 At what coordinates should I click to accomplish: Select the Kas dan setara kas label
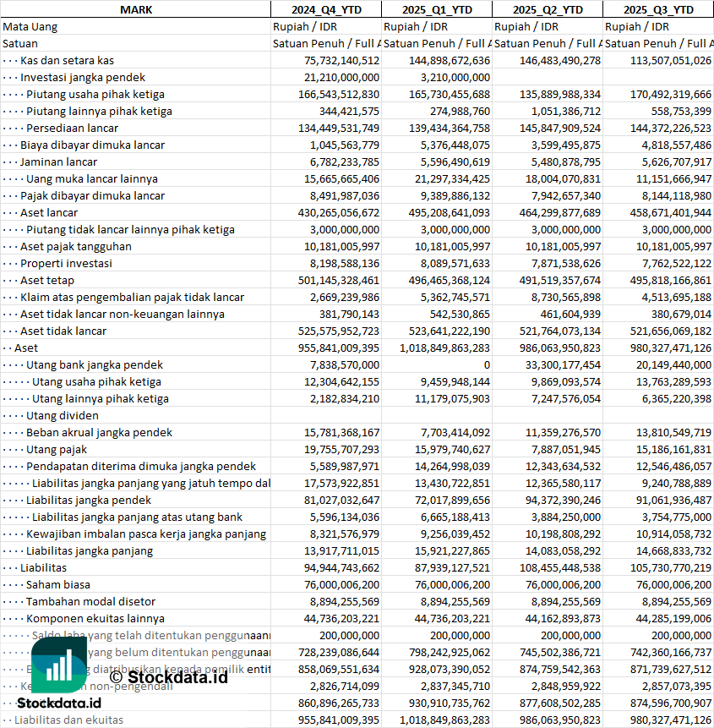67,60
